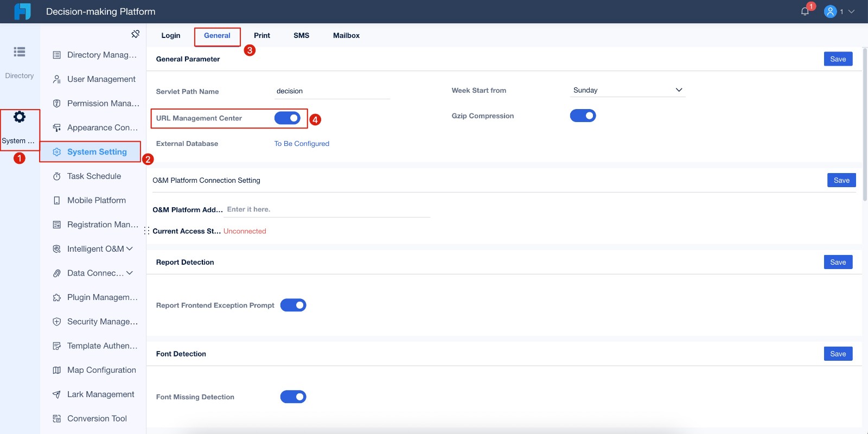Save the Font Detection section
This screenshot has height=434, width=868.
point(838,354)
